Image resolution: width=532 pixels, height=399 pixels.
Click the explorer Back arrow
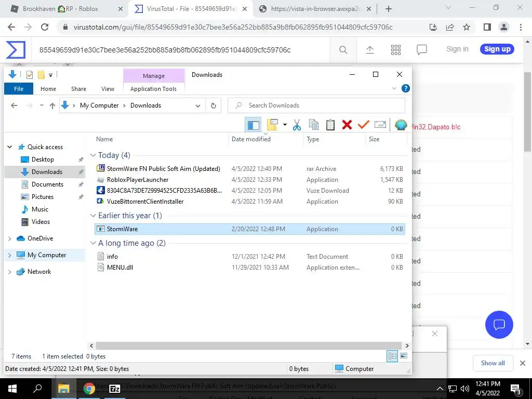tap(14, 105)
